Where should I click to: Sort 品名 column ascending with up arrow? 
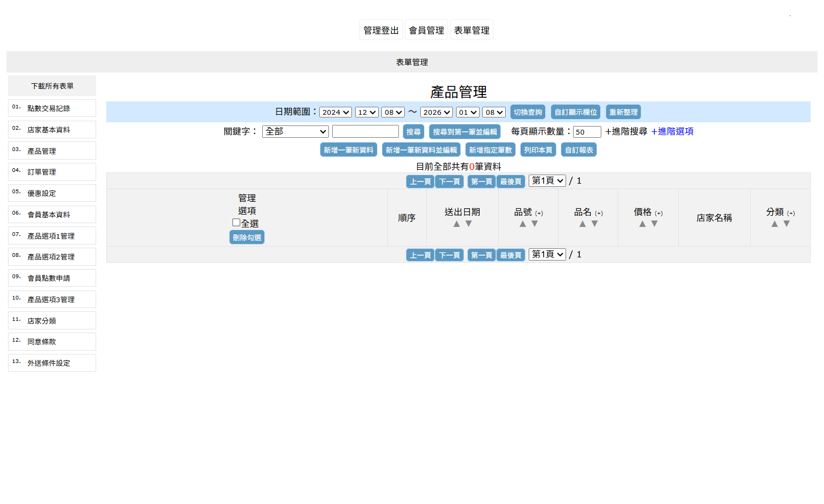coord(583,224)
